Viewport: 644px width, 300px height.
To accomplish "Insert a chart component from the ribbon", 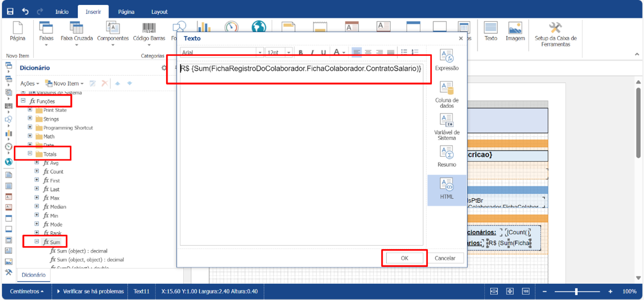I will click(x=204, y=27).
